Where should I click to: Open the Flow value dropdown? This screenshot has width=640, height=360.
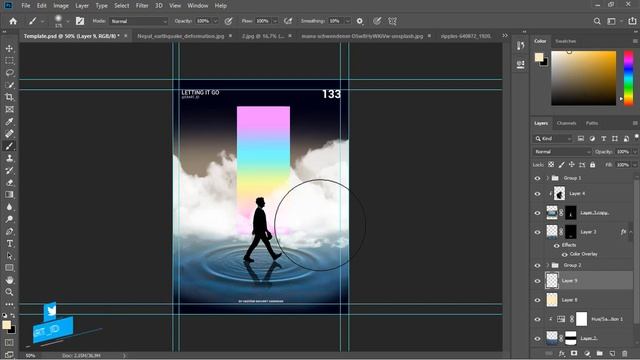pyautogui.click(x=275, y=21)
